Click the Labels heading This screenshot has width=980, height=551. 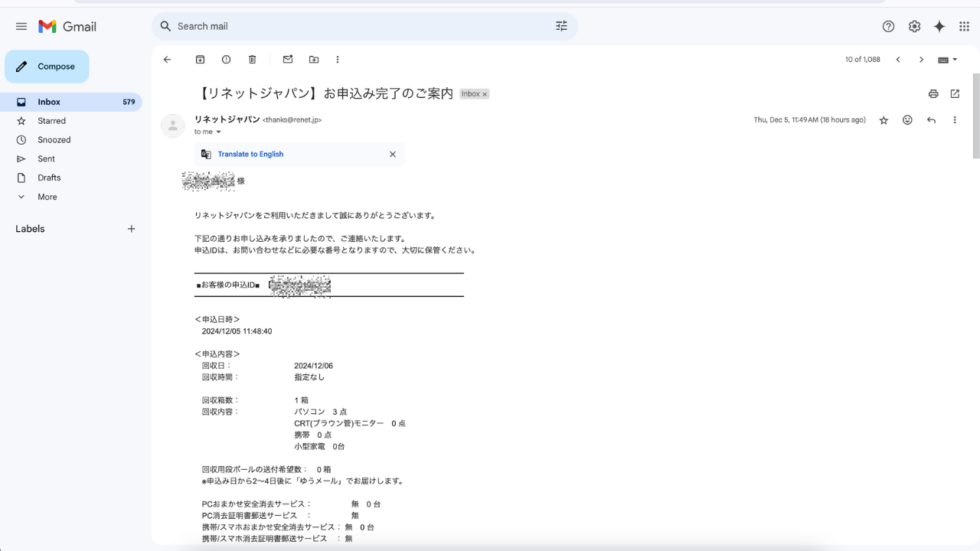30,229
